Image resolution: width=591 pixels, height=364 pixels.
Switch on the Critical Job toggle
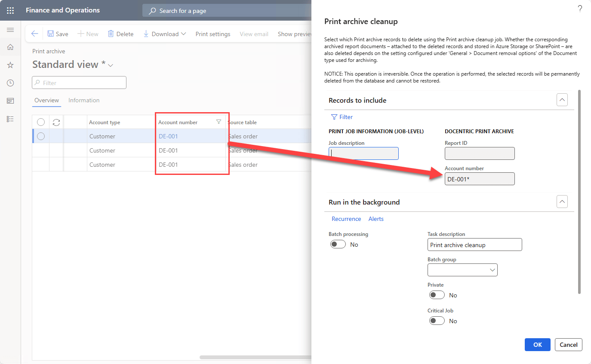437,321
